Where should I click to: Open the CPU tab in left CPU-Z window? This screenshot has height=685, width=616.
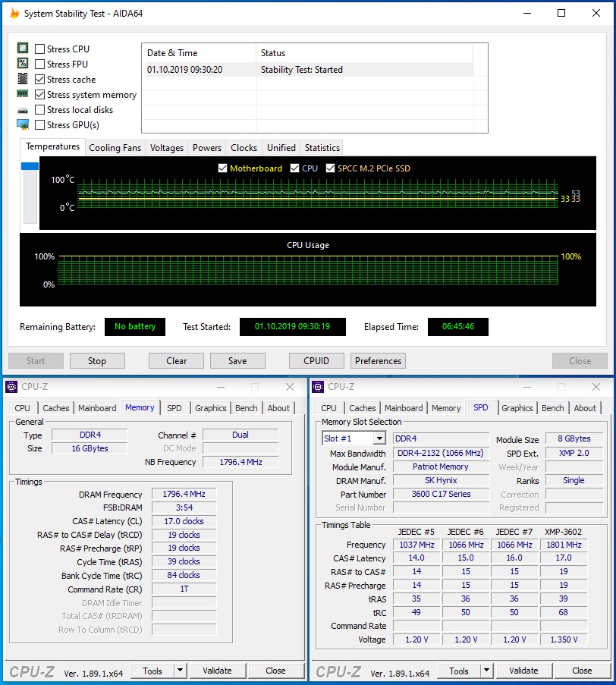(22, 408)
